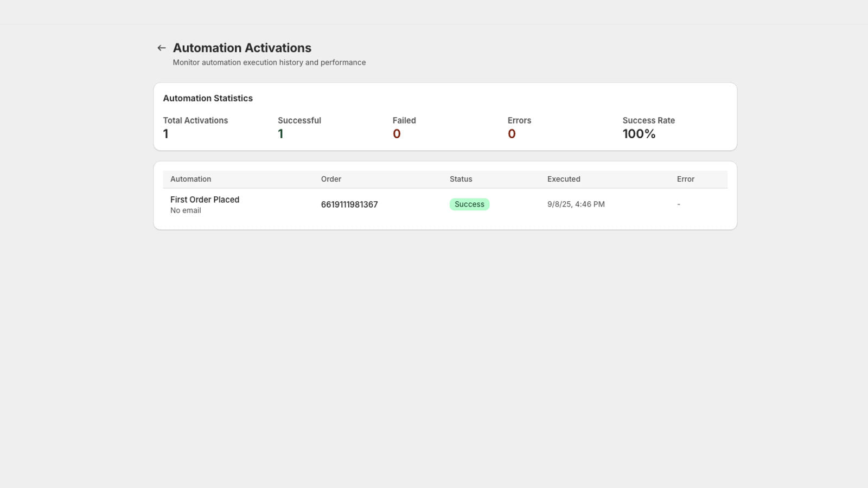Screen dimensions: 868x488
Task: Click the Automation Statistics card heading
Action: click(208, 98)
